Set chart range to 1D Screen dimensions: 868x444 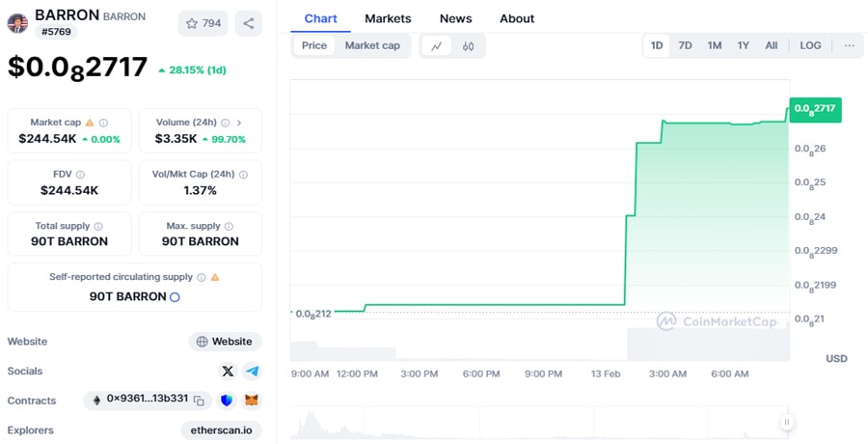pos(657,46)
